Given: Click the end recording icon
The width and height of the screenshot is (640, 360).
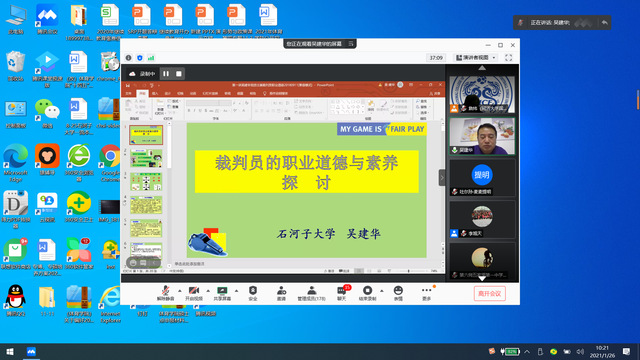Looking at the screenshot, I should pos(367,293).
